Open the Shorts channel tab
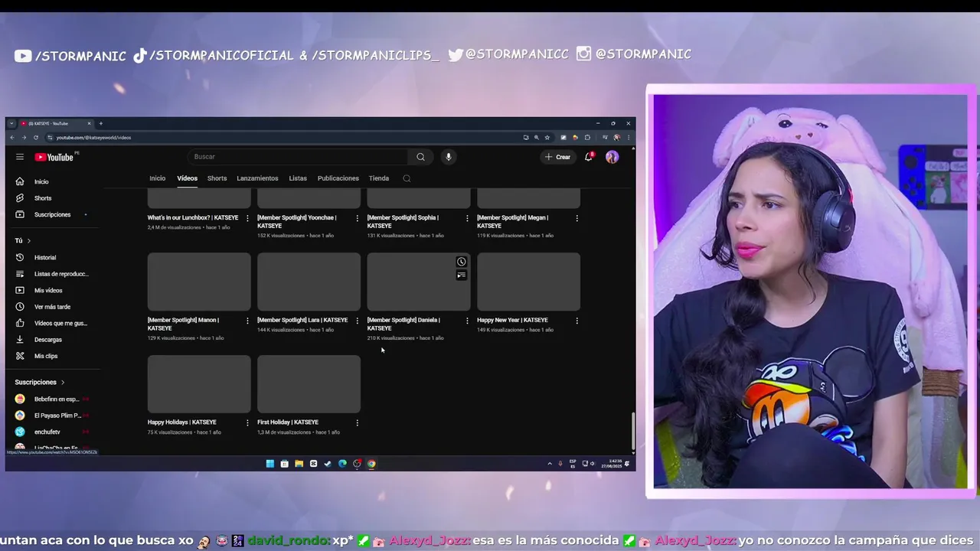This screenshot has width=980, height=551. (x=217, y=178)
